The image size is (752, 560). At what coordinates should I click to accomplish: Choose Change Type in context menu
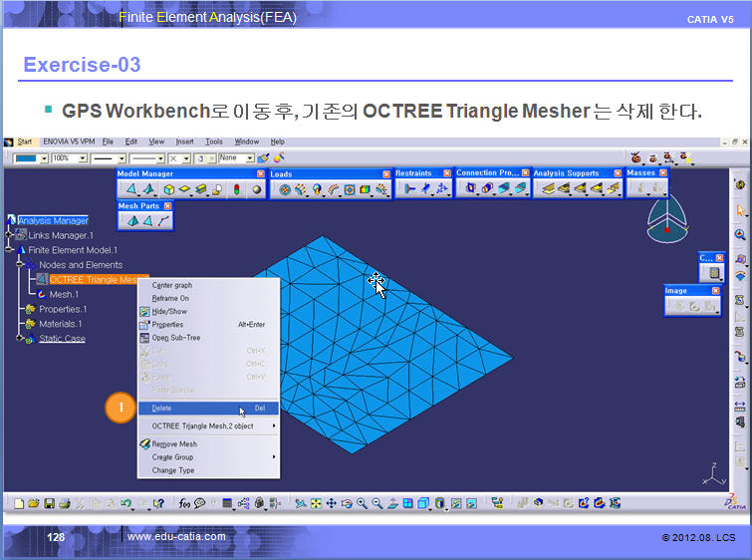[208, 470]
